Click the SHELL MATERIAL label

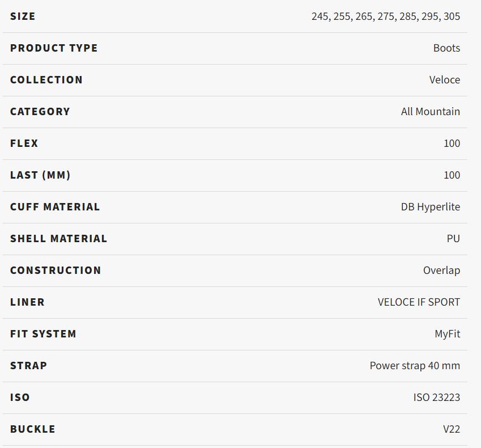pos(58,239)
